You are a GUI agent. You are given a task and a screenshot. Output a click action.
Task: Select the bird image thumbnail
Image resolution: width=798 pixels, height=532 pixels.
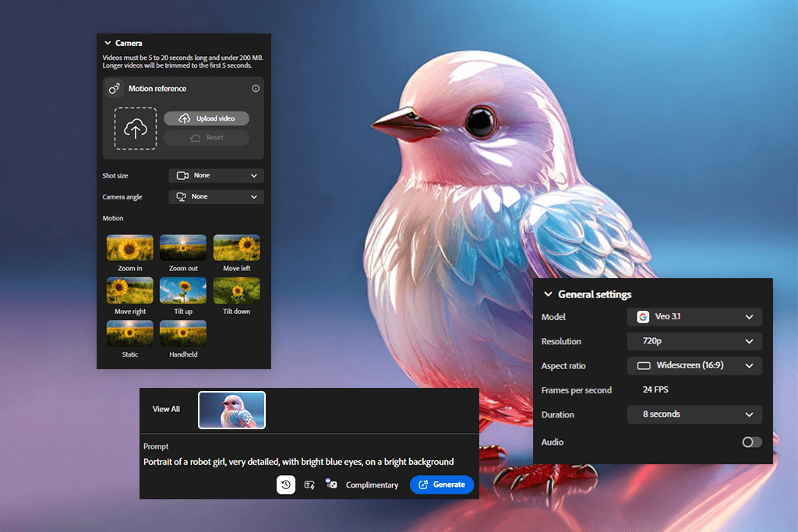click(231, 410)
